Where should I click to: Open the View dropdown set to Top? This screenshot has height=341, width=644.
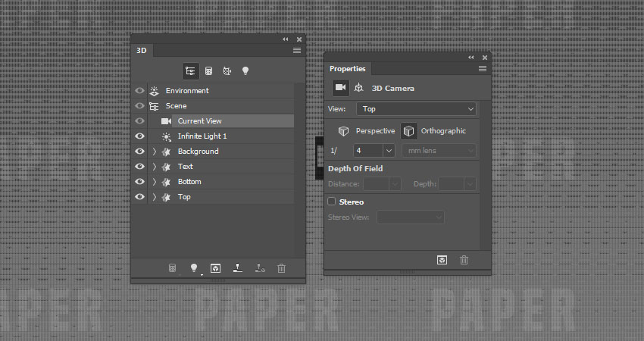[416, 109]
